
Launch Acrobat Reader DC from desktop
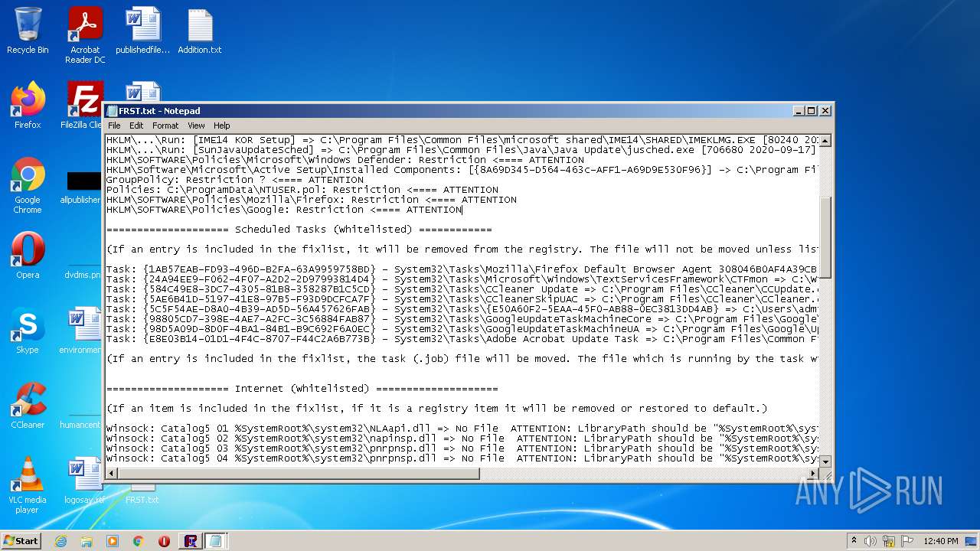click(85, 34)
